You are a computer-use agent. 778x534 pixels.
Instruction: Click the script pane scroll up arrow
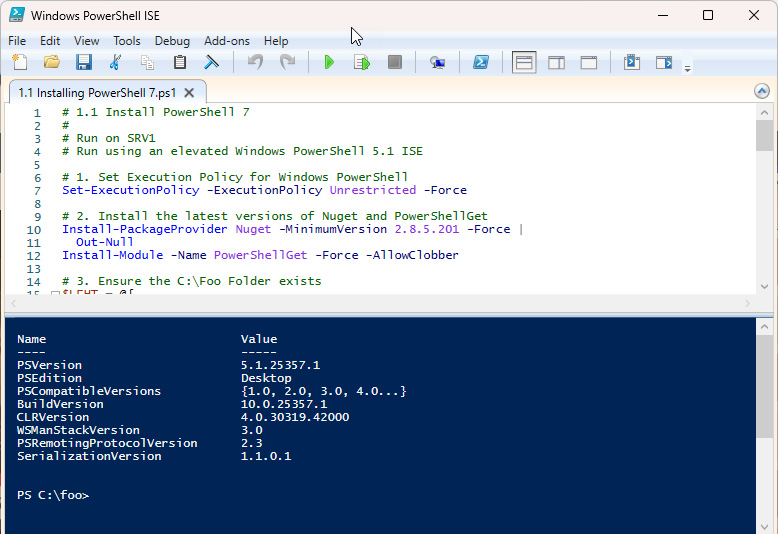pyautogui.click(x=764, y=113)
